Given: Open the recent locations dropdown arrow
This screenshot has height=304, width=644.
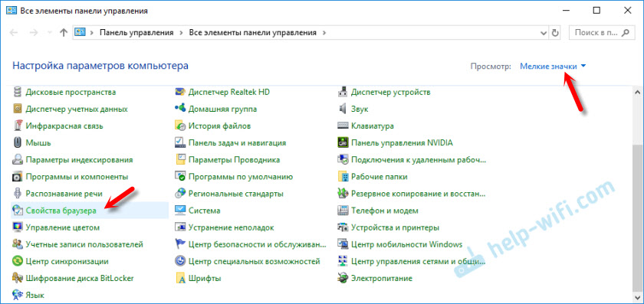Looking at the screenshot, I should tap(50, 33).
